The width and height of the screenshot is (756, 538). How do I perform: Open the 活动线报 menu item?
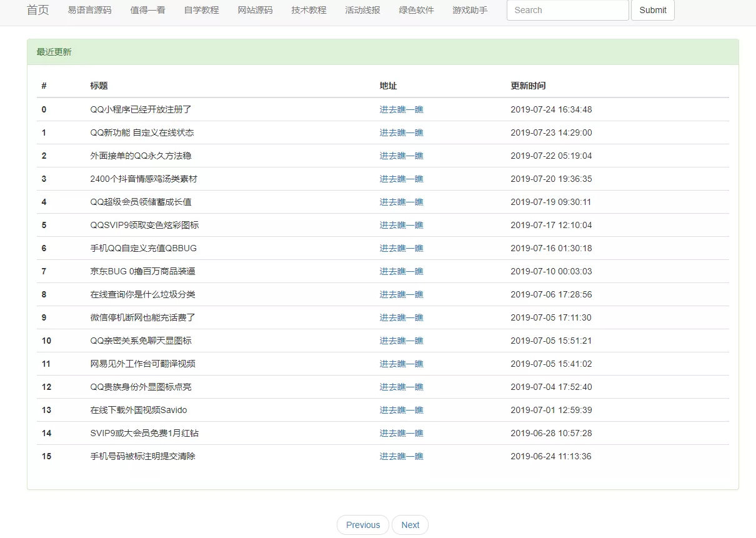362,10
